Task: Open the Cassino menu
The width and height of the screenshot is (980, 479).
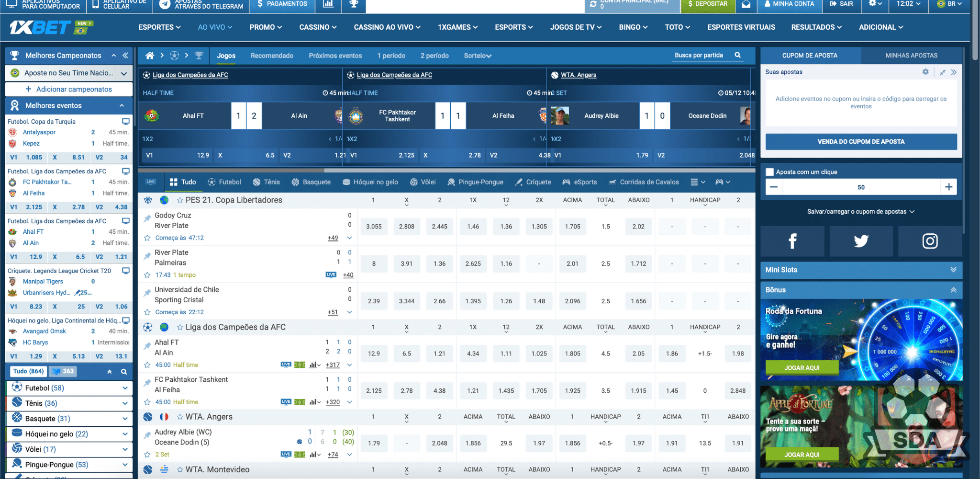Action: [x=317, y=27]
